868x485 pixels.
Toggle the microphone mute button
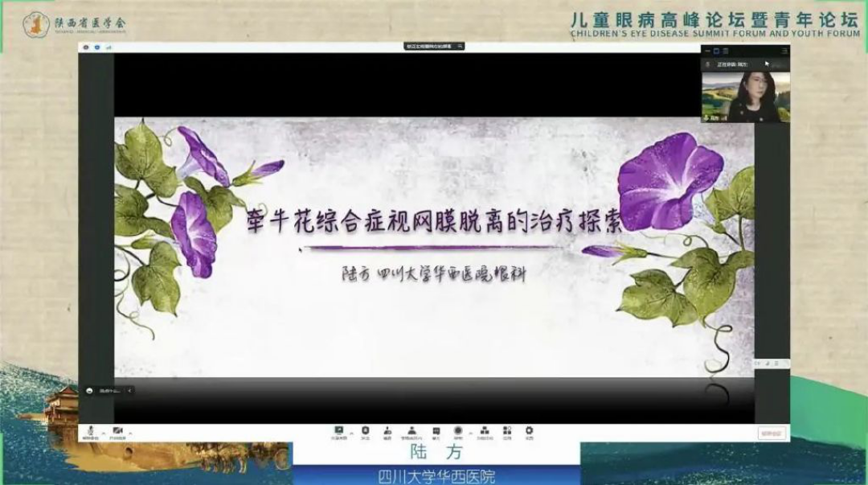click(x=90, y=432)
